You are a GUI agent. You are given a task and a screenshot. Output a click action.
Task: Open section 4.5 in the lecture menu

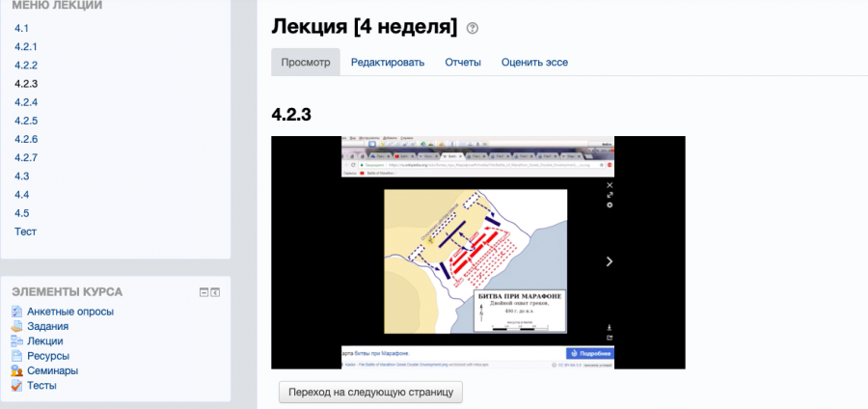tap(21, 213)
